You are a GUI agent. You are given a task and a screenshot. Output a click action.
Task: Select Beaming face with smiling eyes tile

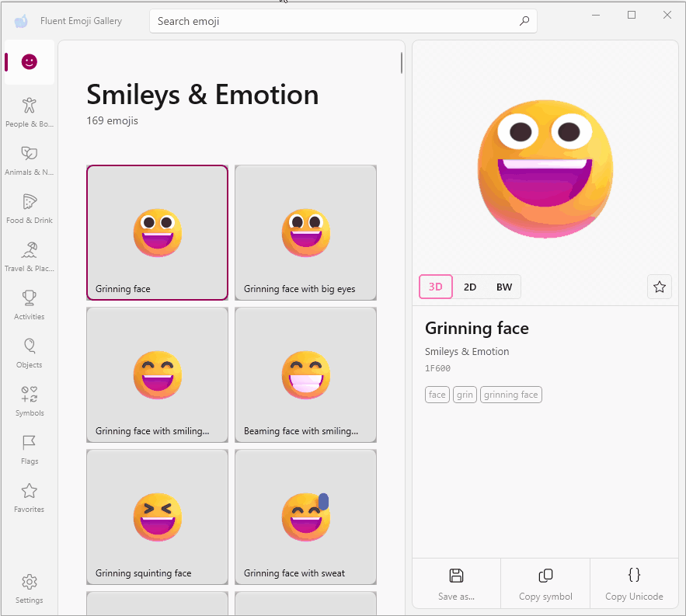tap(305, 375)
